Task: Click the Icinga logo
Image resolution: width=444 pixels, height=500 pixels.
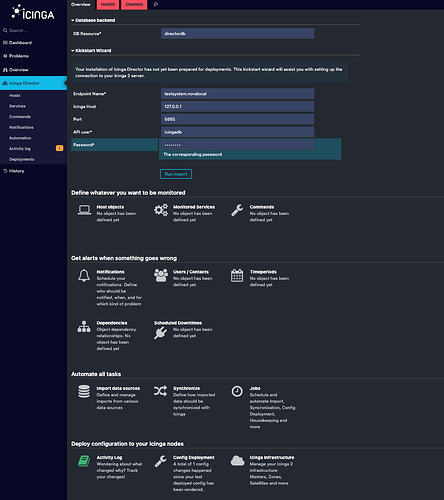Action: coord(33,13)
